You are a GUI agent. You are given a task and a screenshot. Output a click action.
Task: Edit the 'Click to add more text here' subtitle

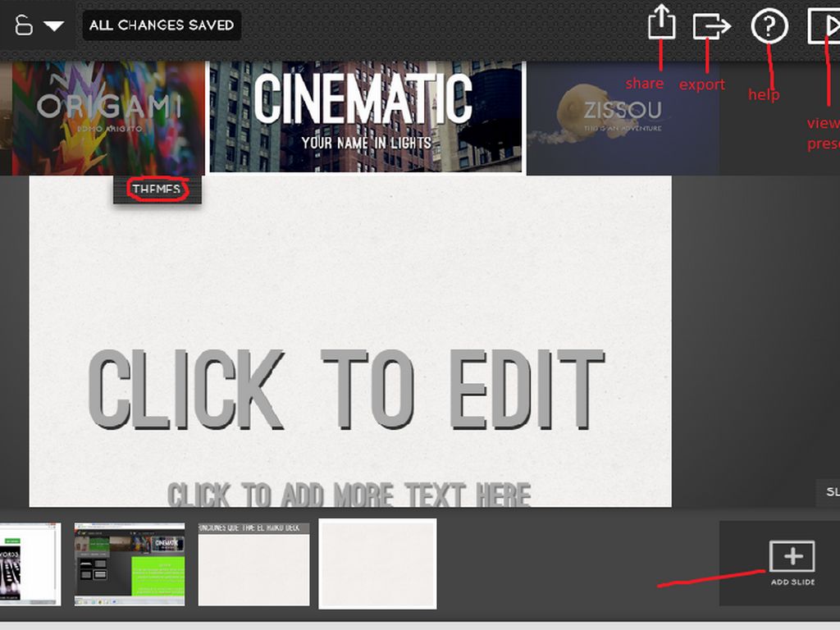tap(349, 494)
